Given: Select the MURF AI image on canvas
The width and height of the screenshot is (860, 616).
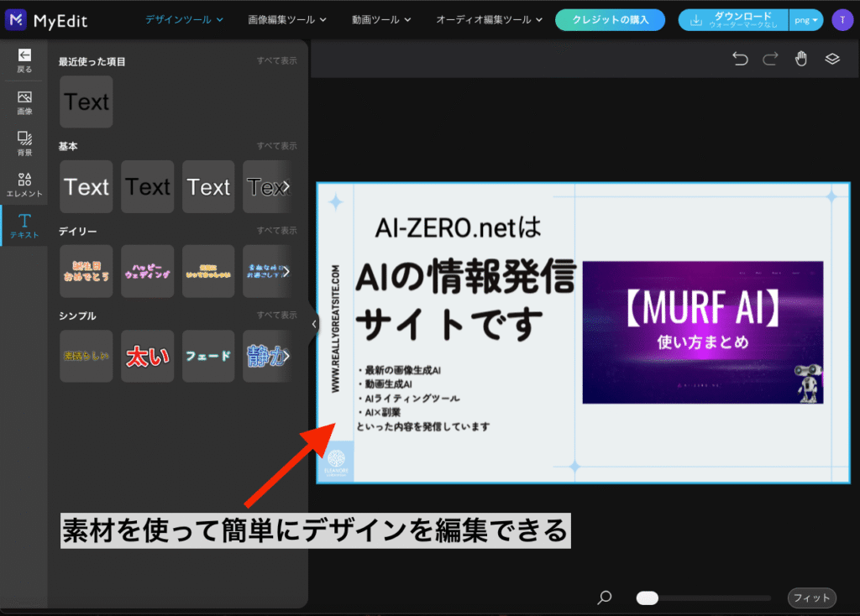Looking at the screenshot, I should click(x=703, y=332).
